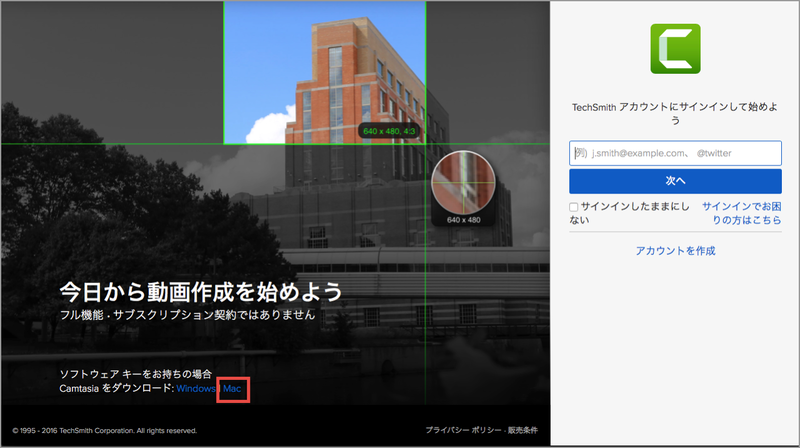Click the アカウントを作成 link
Screen dimensions: 800x448
[x=675, y=251]
